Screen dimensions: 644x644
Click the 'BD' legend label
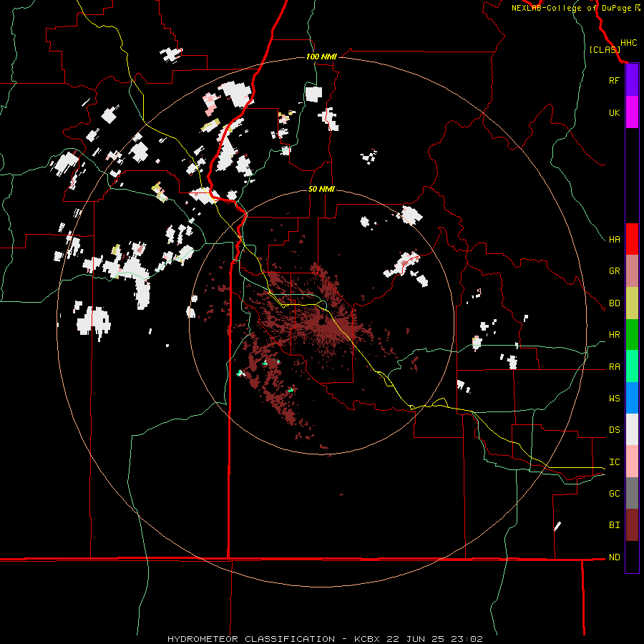point(614,303)
